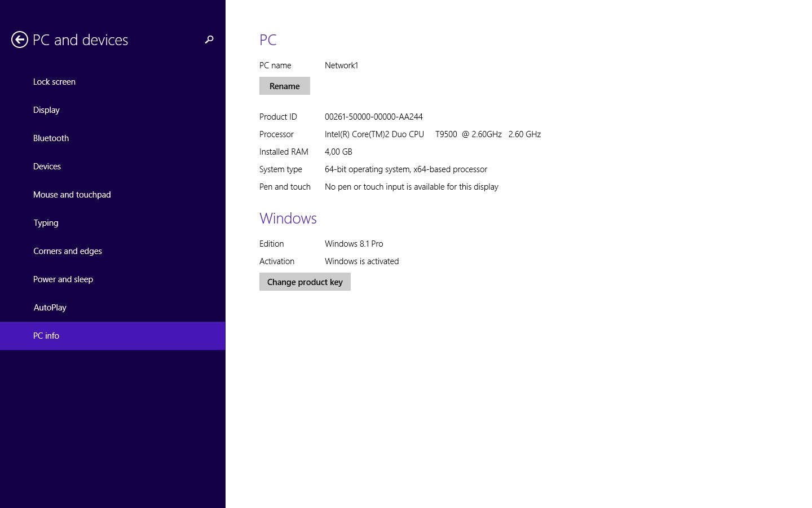Click the Pen and touch label
The width and height of the screenshot is (812, 508).
[285, 187]
